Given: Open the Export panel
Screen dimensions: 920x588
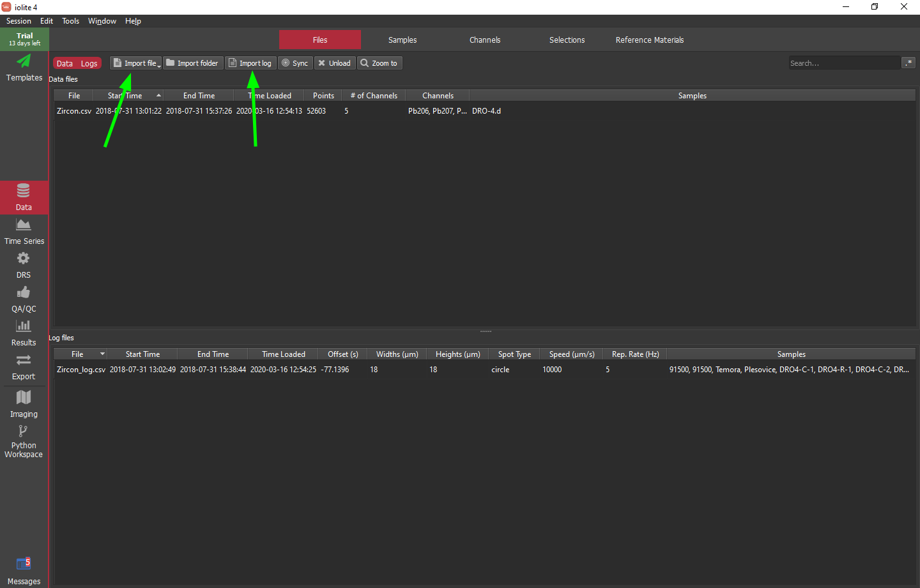Looking at the screenshot, I should [x=24, y=367].
